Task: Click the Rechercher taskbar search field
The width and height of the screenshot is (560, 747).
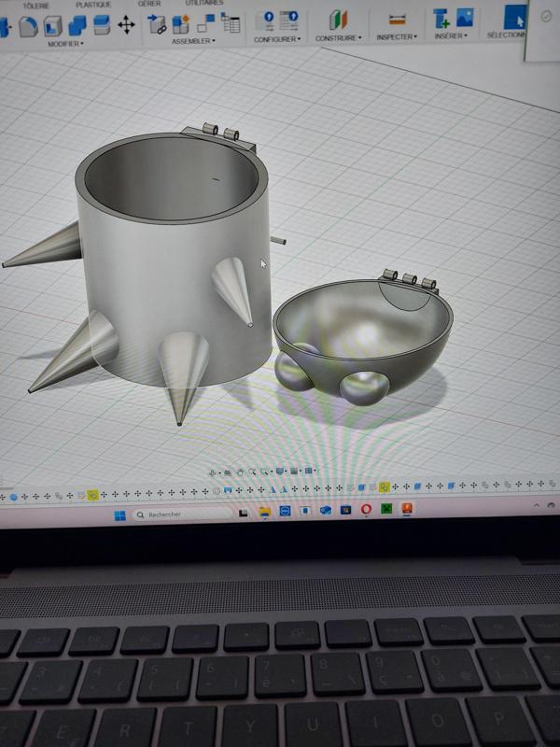Action: 184,514
